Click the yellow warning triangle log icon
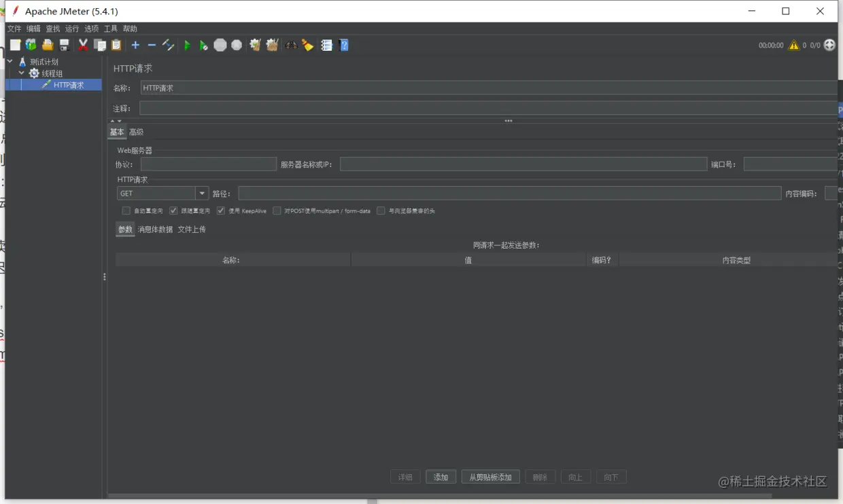 point(793,45)
